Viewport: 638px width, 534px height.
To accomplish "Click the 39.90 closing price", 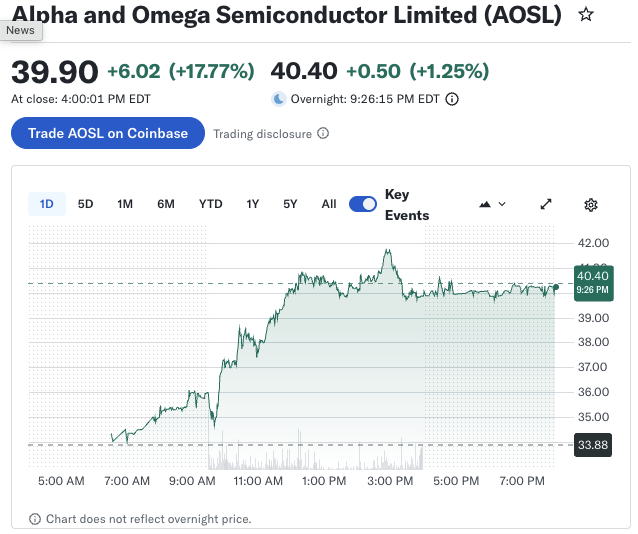I will pos(55,72).
